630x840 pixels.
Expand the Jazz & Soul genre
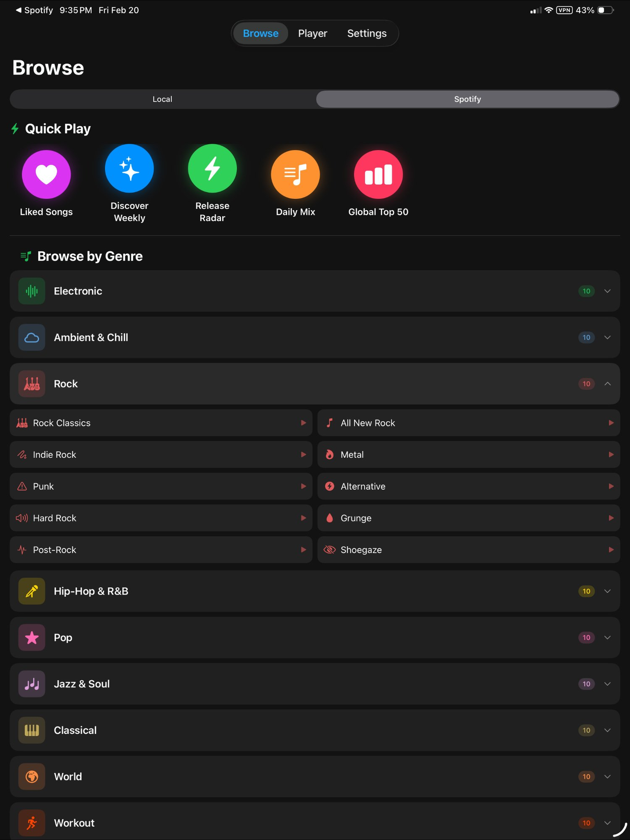(x=315, y=684)
